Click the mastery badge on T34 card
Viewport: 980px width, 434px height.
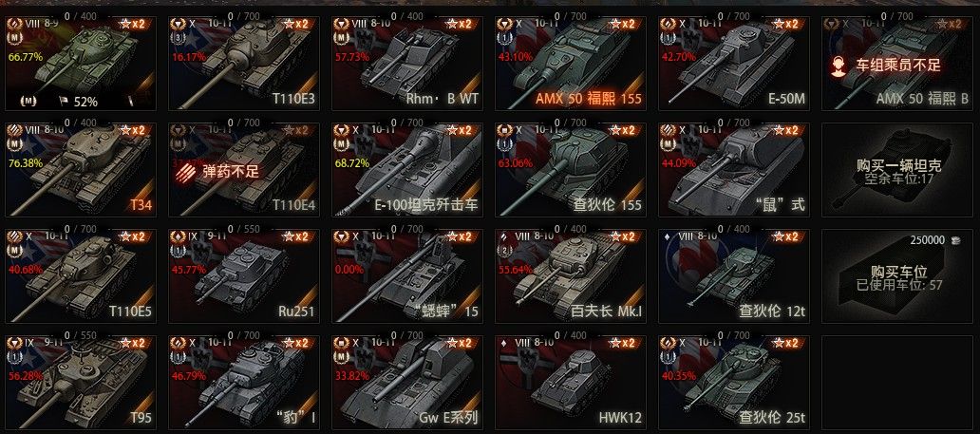coord(13,145)
